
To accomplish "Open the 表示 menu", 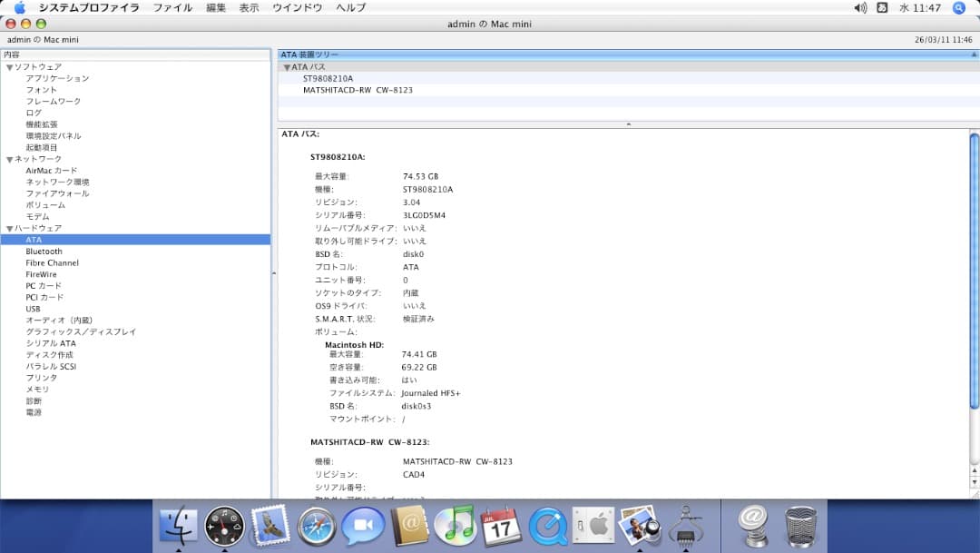I will [x=249, y=7].
